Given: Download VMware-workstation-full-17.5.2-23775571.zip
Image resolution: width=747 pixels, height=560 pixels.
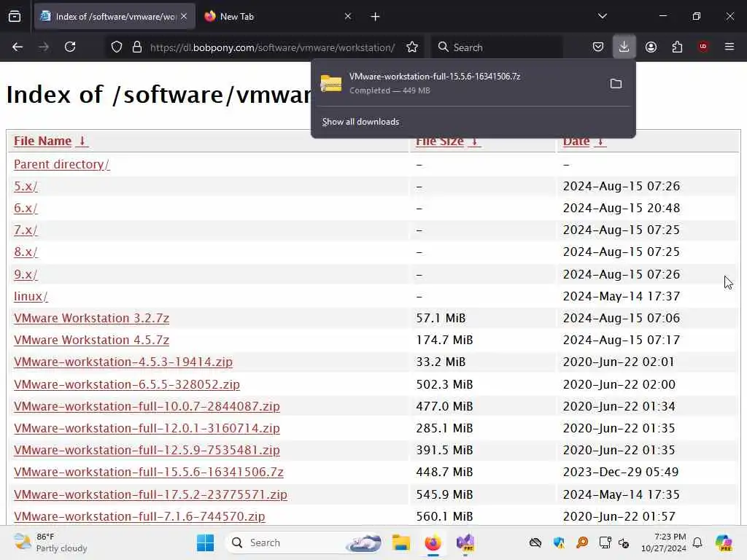Looking at the screenshot, I should click(150, 494).
